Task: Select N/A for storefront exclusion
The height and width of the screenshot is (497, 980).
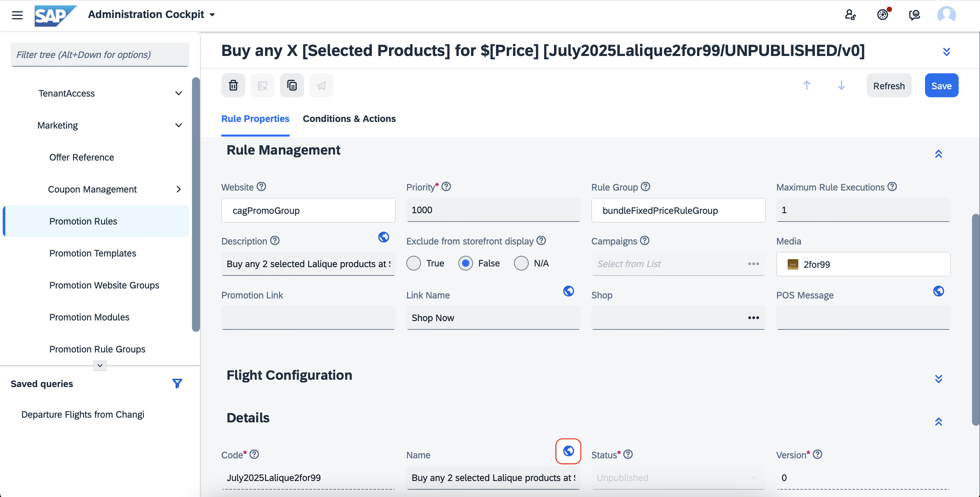Action: tap(521, 263)
